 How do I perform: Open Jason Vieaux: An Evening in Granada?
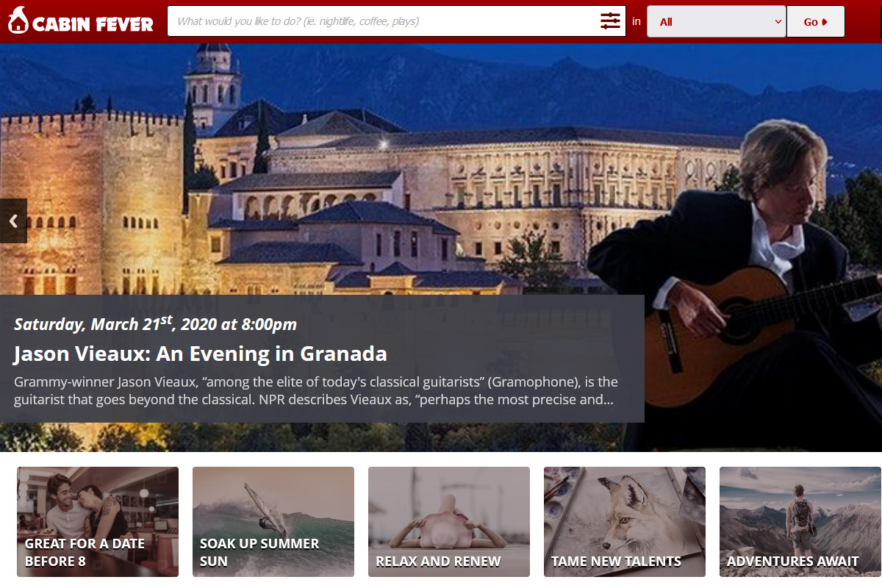200,354
